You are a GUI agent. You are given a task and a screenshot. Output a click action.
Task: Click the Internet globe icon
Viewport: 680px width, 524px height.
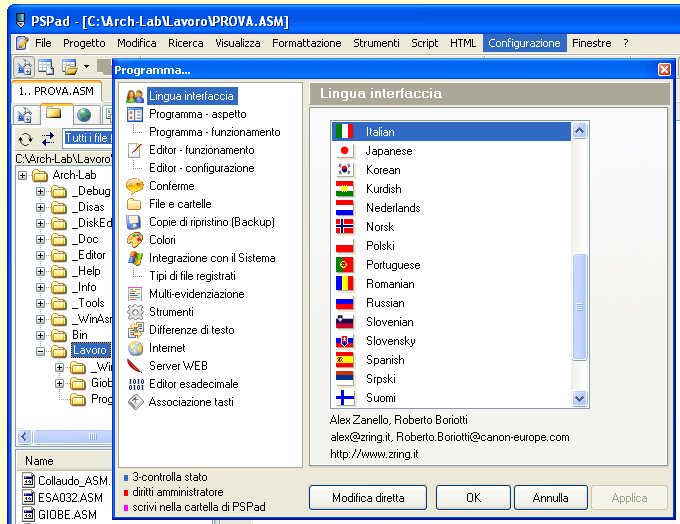click(135, 348)
